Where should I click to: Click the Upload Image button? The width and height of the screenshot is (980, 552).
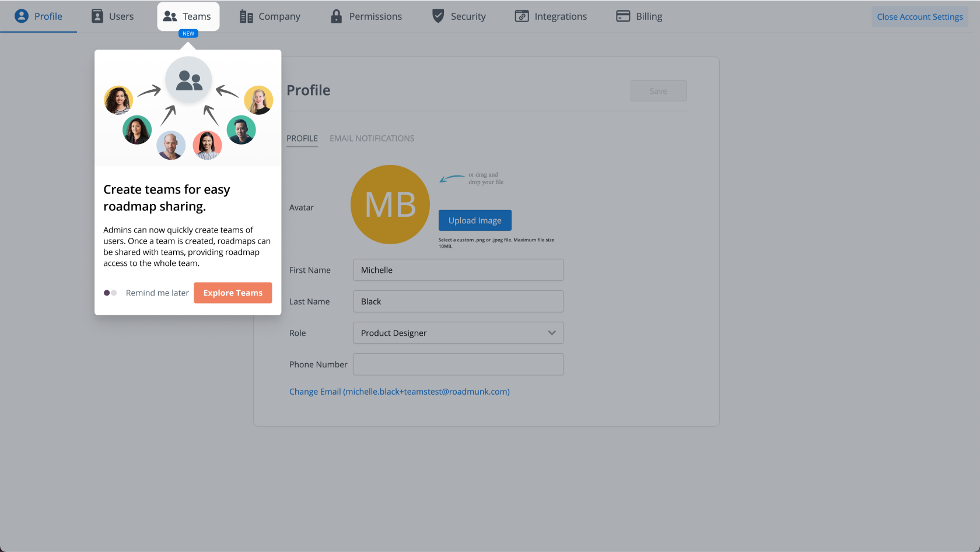click(x=474, y=220)
